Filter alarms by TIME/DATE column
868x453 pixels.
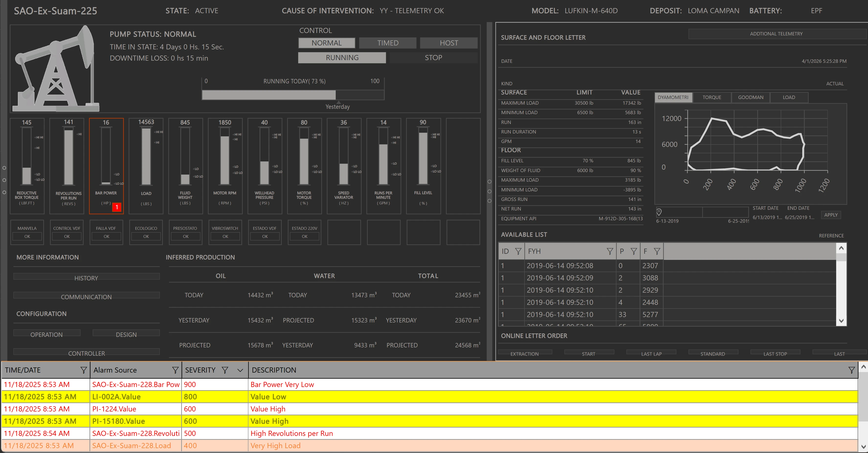tap(84, 370)
